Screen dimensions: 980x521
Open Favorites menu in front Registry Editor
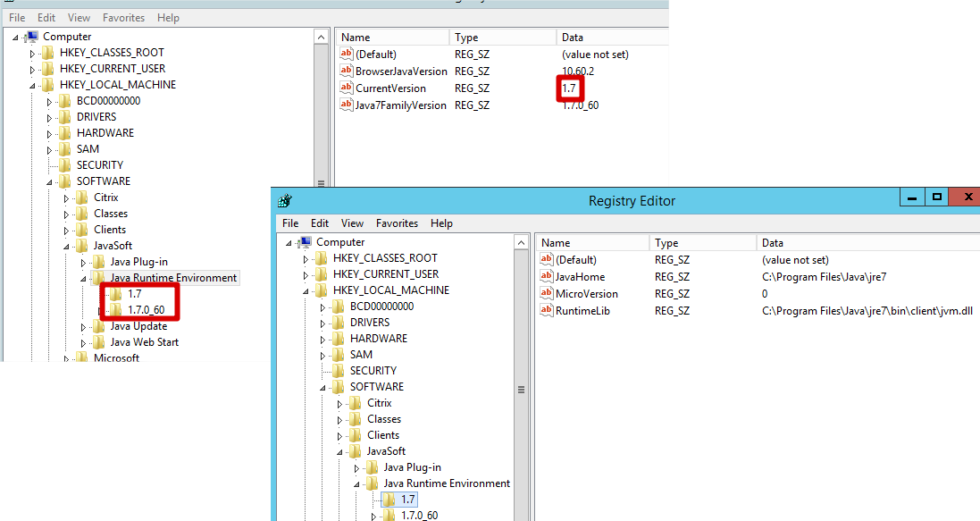397,223
